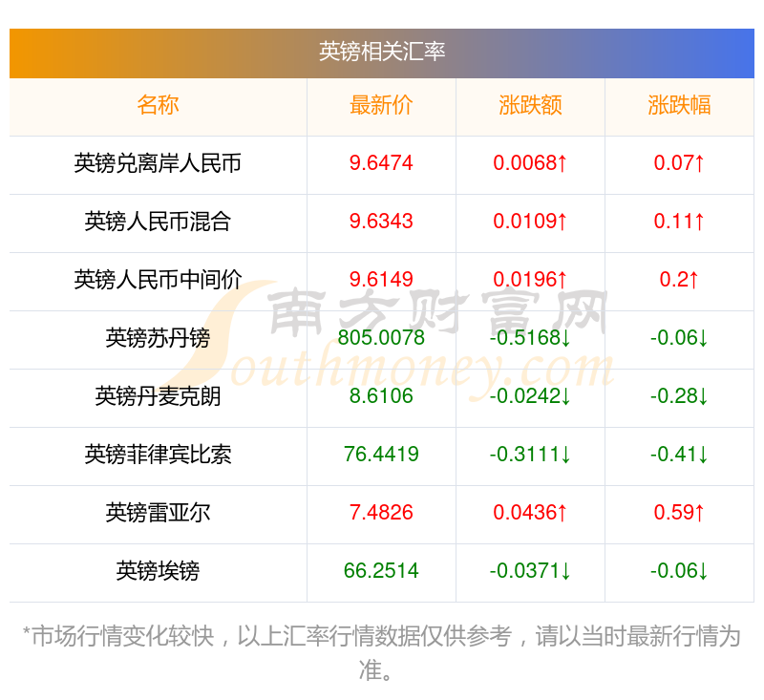Image resolution: width=764 pixels, height=700 pixels.
Task: Click the change amount -0.0371↓
Action: point(530,571)
